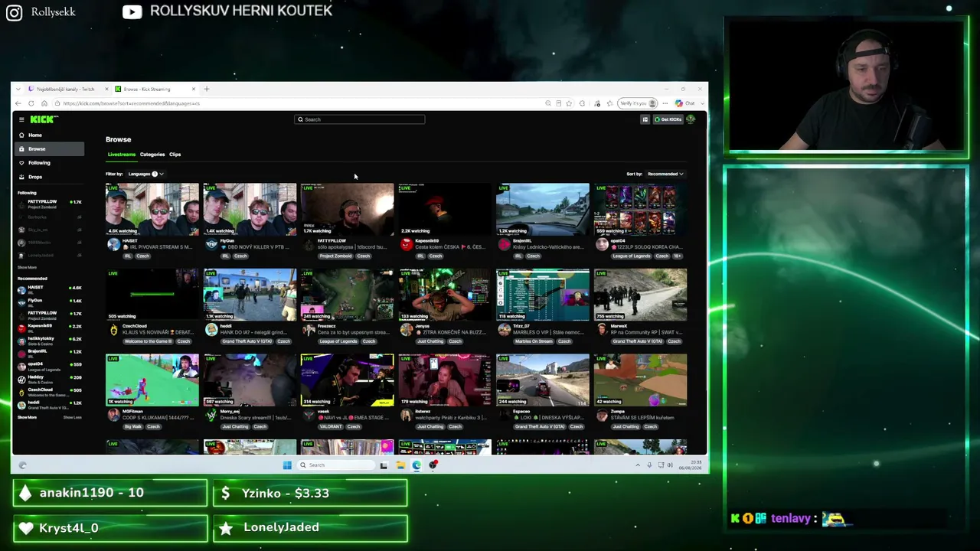Screen dimensions: 980x551
Task: Click the Kapesnik69 red channel avatar
Action: (x=407, y=245)
